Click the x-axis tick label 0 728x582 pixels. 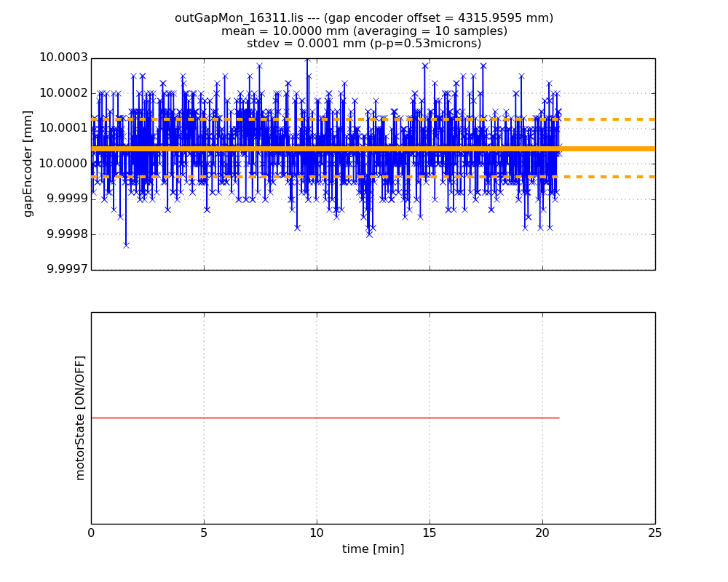click(x=91, y=533)
